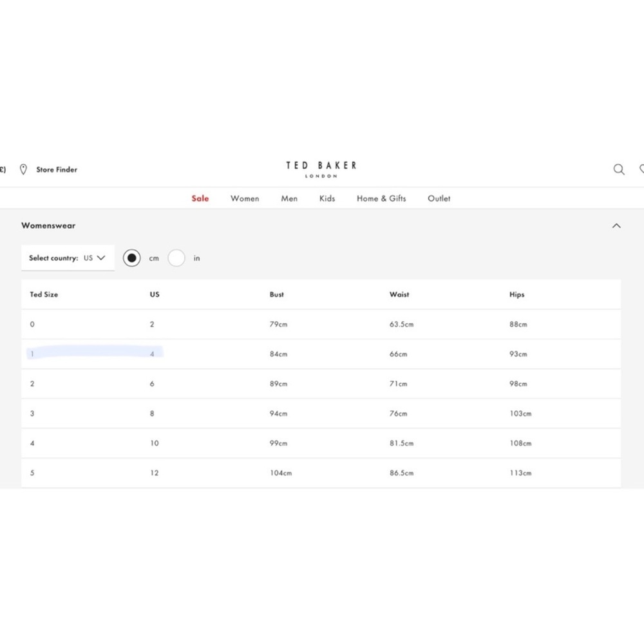
Task: Open the Store Finder link
Action: point(57,169)
